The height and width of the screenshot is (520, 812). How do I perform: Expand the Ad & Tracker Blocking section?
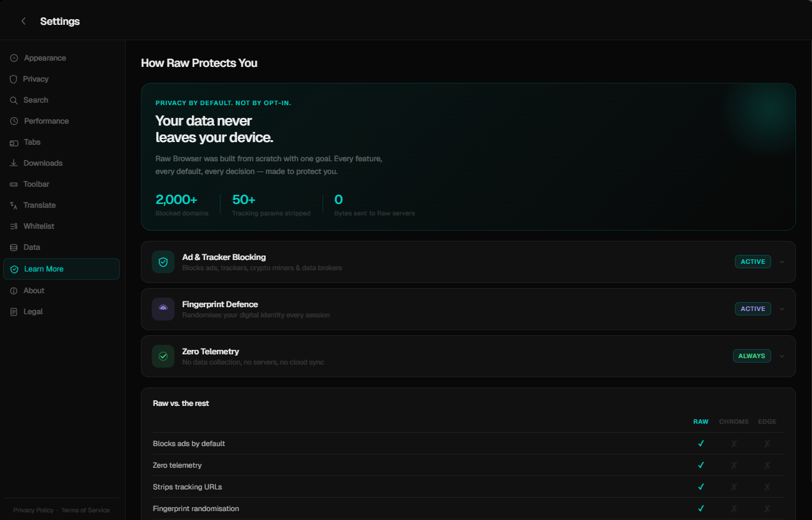[781, 261]
